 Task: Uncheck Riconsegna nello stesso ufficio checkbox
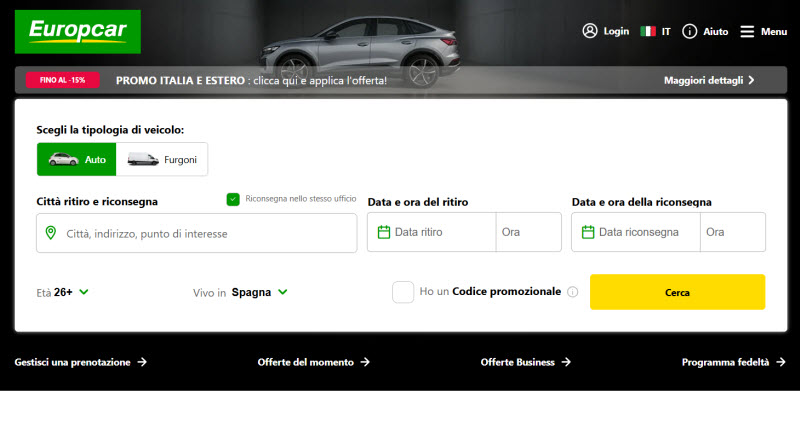tap(233, 199)
